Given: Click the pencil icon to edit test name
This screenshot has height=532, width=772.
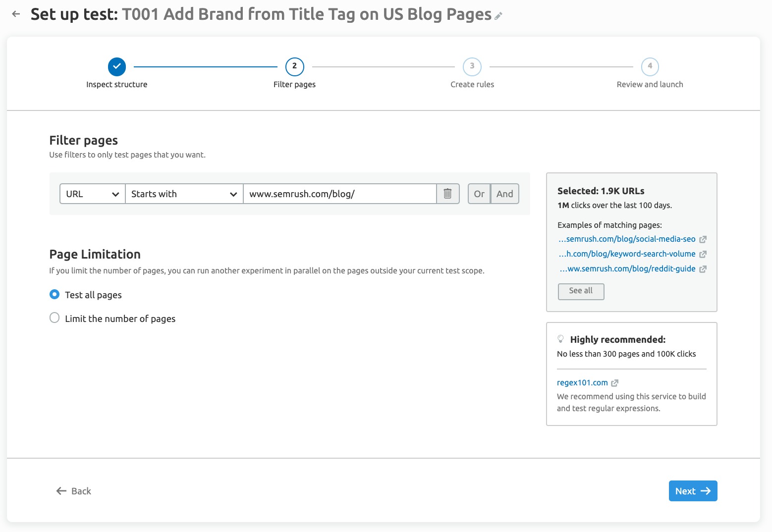Looking at the screenshot, I should pos(498,16).
